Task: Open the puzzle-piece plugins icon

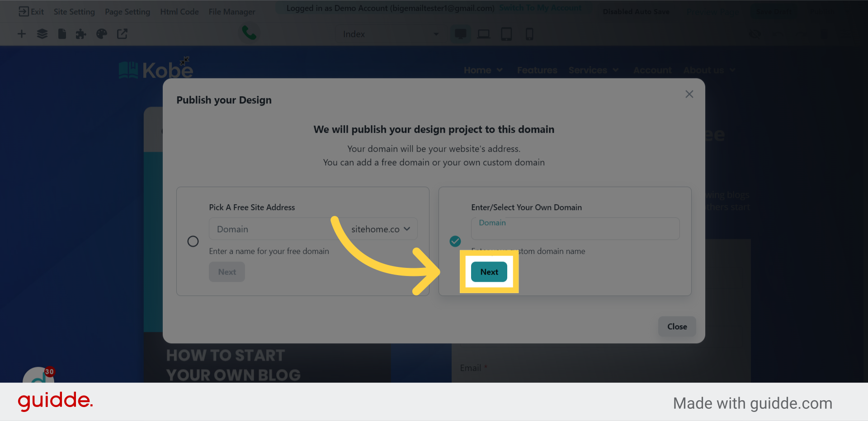Action: [81, 34]
